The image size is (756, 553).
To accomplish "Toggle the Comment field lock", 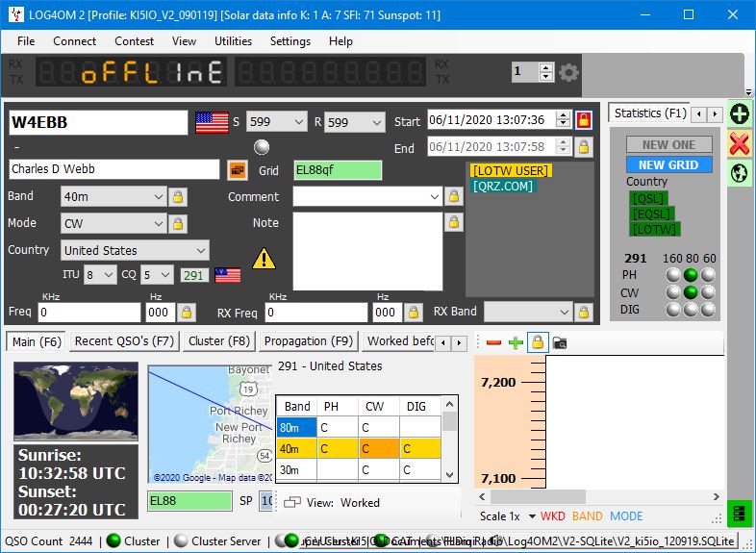I will coord(454,196).
